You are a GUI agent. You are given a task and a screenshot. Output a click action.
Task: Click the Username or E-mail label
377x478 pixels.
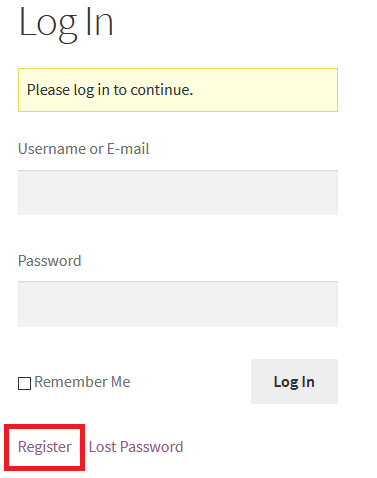pos(84,149)
